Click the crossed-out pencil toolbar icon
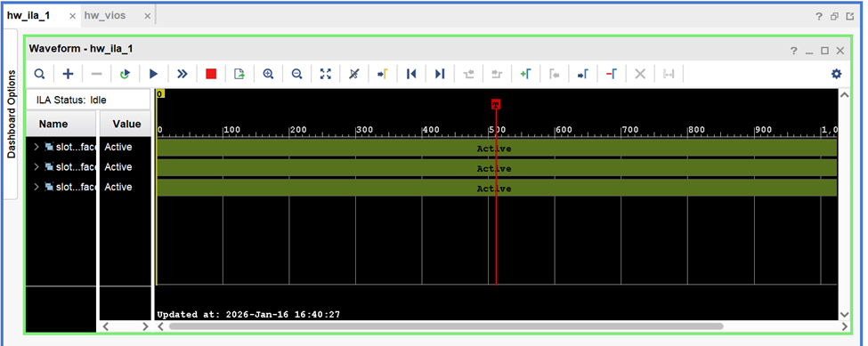Screen dimensions: 868x346 point(354,74)
